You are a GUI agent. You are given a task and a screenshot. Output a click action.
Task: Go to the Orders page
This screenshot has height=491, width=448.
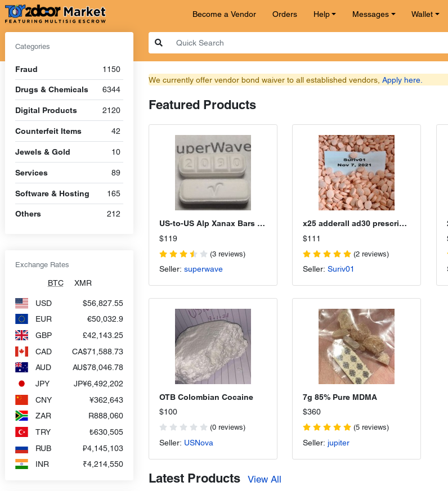tap(284, 15)
